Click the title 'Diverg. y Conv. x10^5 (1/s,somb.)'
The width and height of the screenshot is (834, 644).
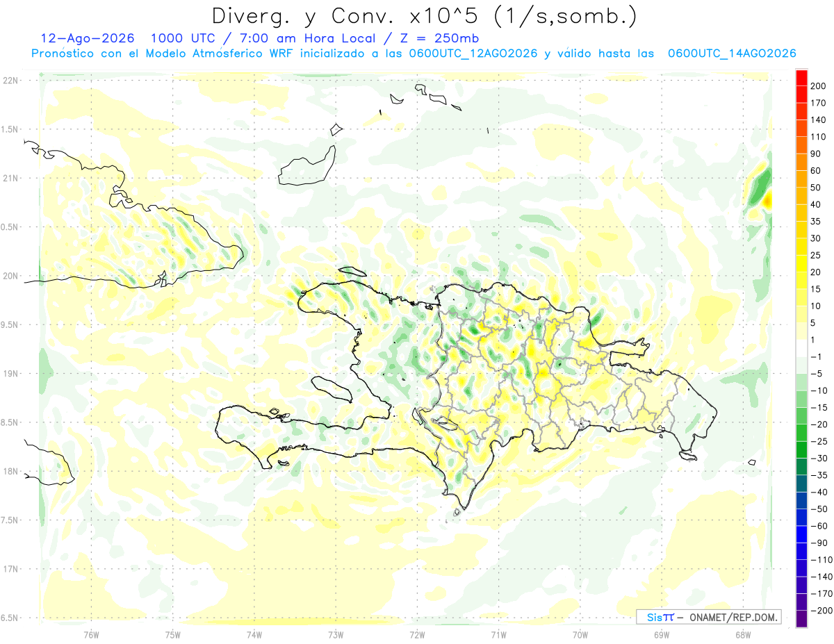[424, 16]
